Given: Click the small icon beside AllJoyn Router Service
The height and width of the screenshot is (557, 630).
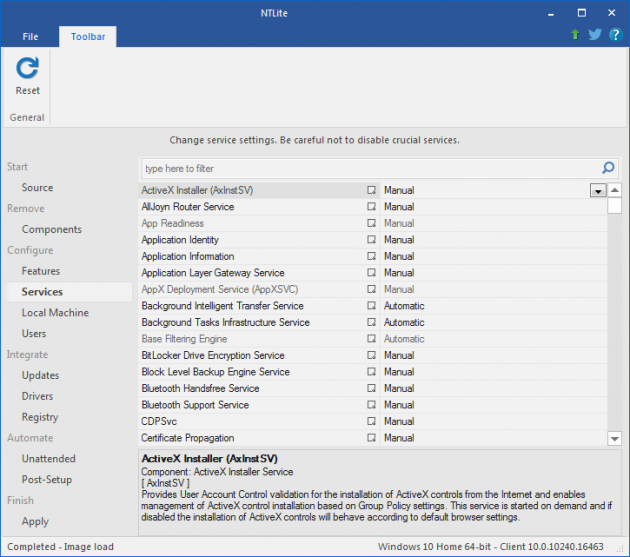Looking at the screenshot, I should (x=371, y=207).
